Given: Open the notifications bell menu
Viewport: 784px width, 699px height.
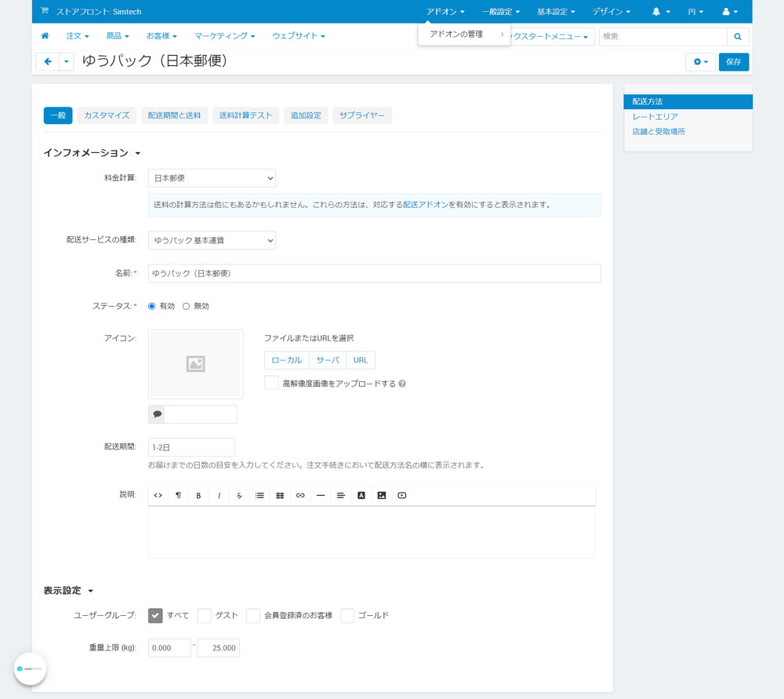Looking at the screenshot, I should tap(660, 12).
